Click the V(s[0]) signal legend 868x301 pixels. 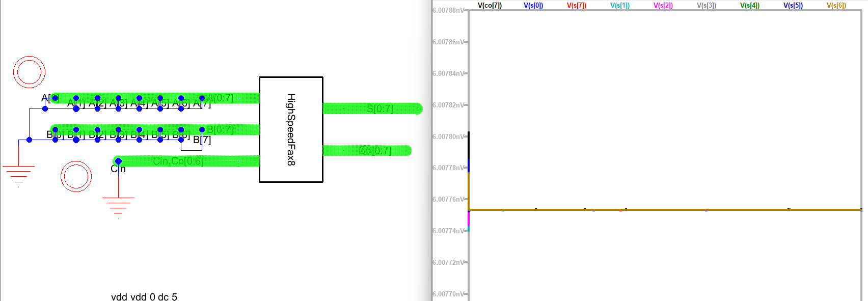pyautogui.click(x=533, y=6)
